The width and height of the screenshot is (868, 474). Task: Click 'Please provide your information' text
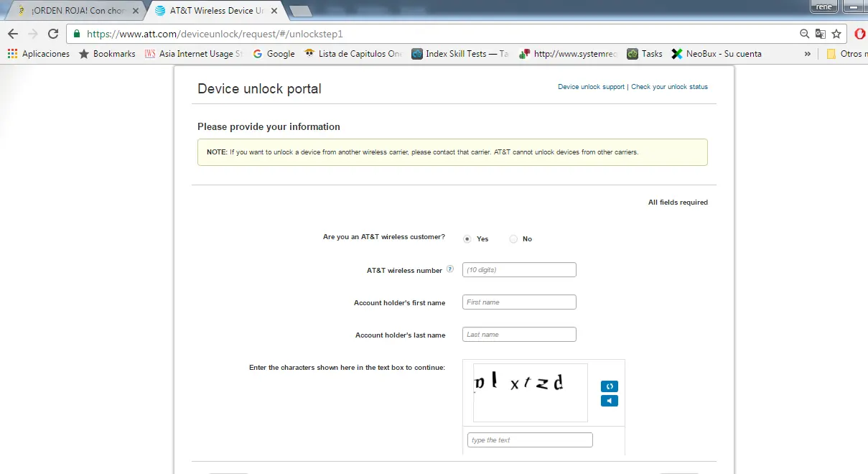point(269,126)
